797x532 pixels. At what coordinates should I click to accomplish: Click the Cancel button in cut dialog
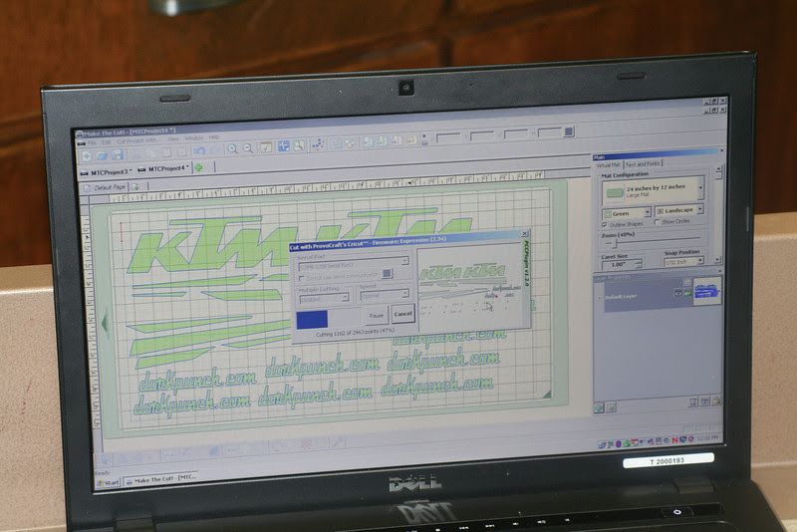(403, 314)
